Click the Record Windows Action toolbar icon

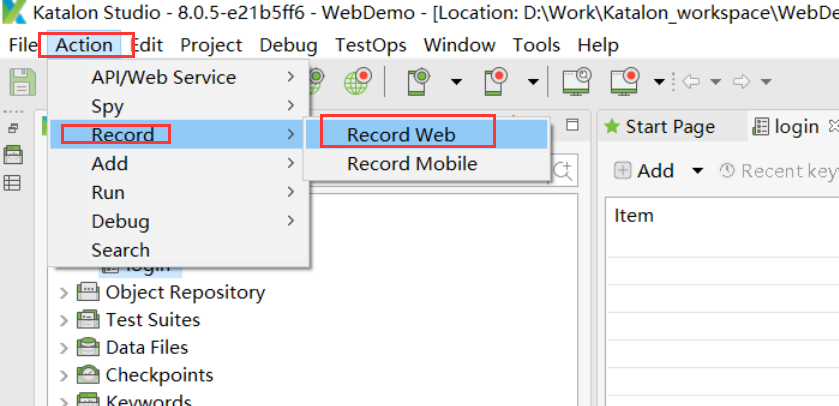(626, 81)
